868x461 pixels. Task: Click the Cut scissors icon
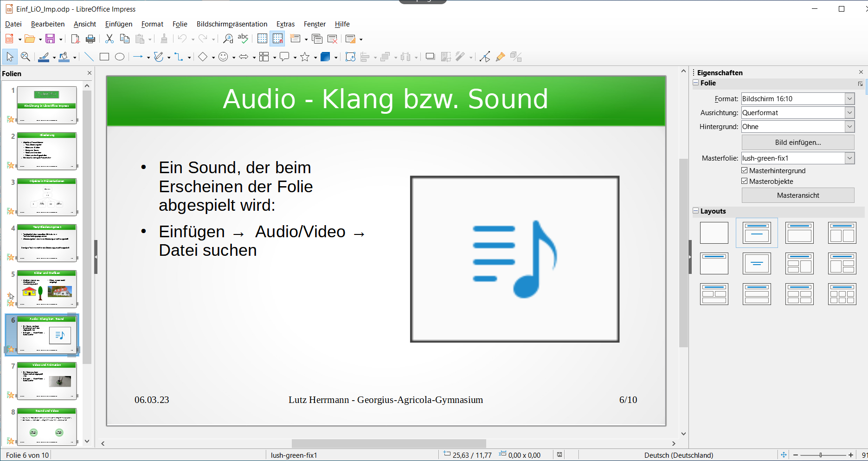(109, 39)
